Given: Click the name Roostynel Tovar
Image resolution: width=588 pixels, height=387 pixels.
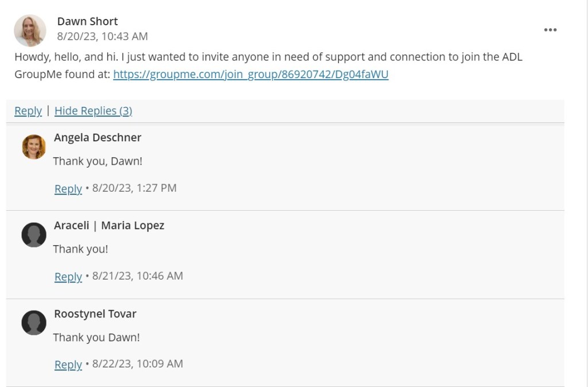Looking at the screenshot, I should (95, 314).
